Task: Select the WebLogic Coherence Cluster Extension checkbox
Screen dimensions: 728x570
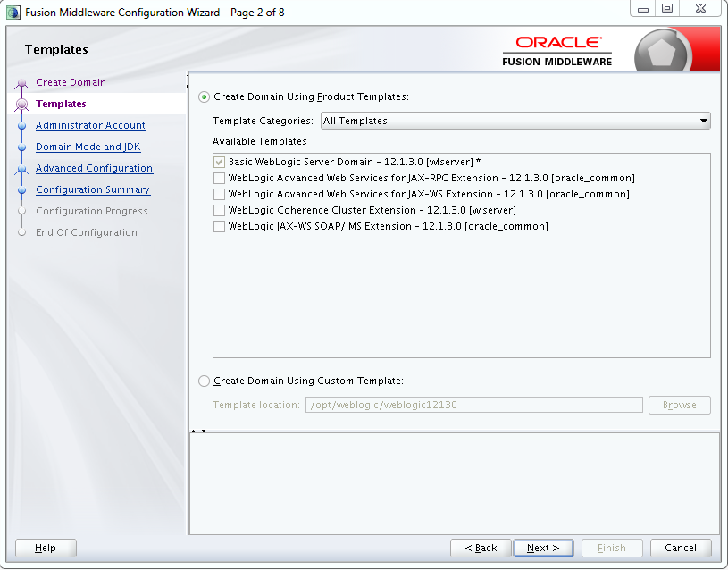Action: click(220, 210)
